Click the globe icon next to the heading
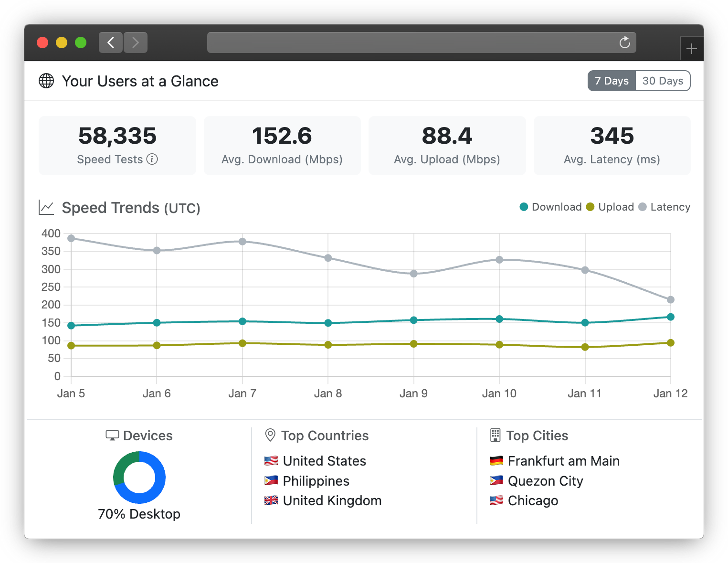This screenshot has height=563, width=728. (46, 81)
